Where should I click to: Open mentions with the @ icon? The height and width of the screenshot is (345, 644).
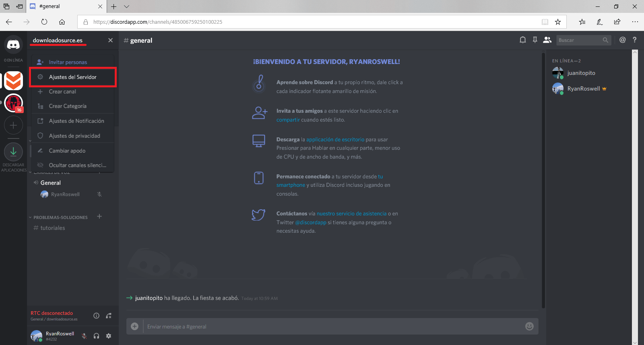pyautogui.click(x=623, y=40)
